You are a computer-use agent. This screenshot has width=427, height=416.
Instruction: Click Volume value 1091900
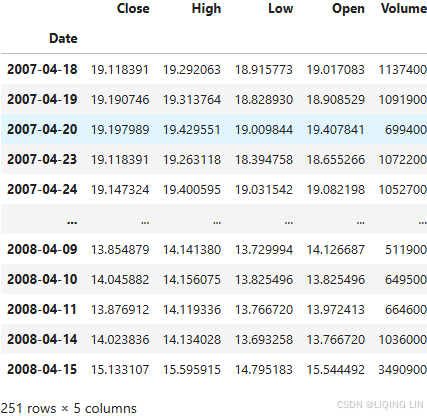point(403,100)
